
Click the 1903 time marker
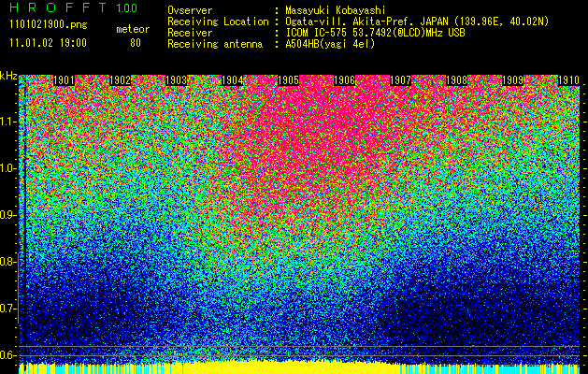coord(177,80)
